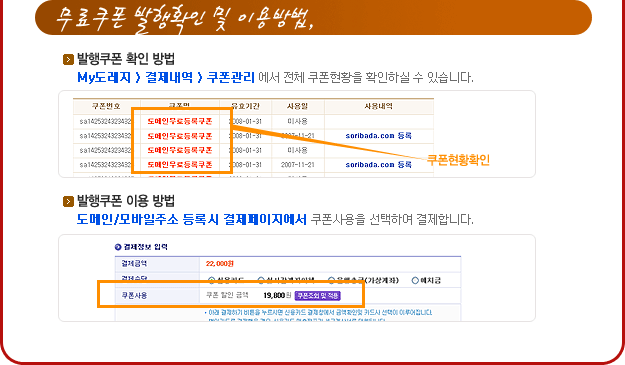This screenshot has width=625, height=365.
Task: Click the orange 쿠폰현황확인 callout label
Action: pyautogui.click(x=458, y=160)
